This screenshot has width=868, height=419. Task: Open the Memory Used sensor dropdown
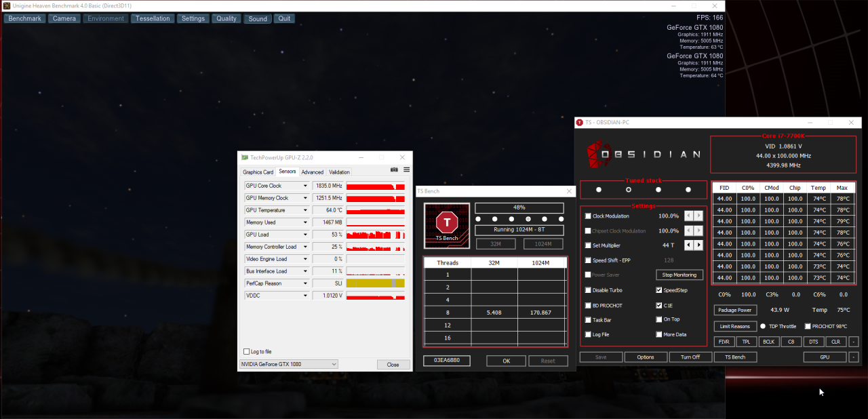[x=305, y=222]
